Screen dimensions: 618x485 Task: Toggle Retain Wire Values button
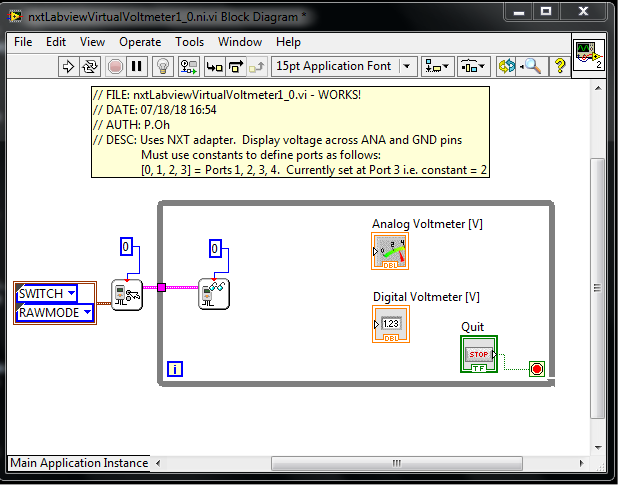click(189, 66)
